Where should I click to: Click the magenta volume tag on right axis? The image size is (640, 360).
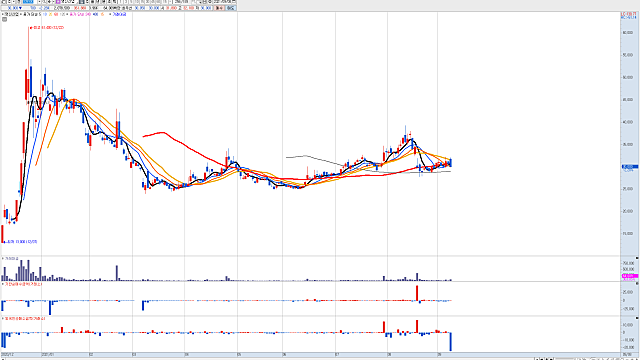point(629,276)
